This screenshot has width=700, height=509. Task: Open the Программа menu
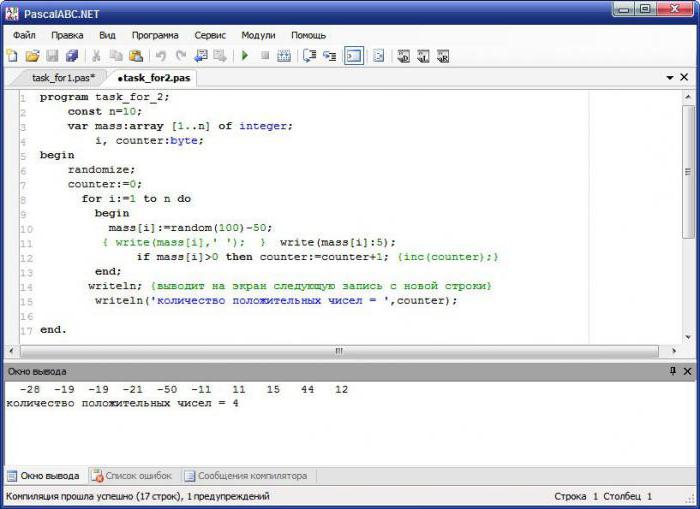pyautogui.click(x=155, y=35)
